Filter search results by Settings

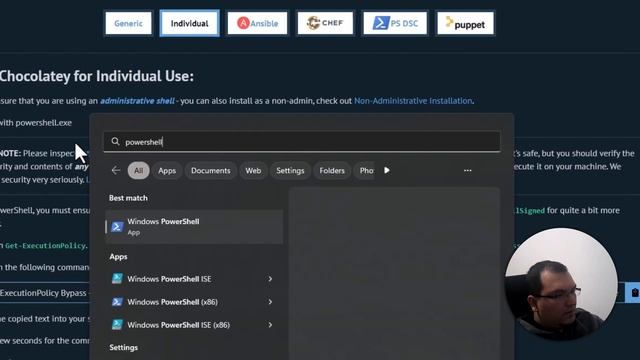[x=290, y=171]
